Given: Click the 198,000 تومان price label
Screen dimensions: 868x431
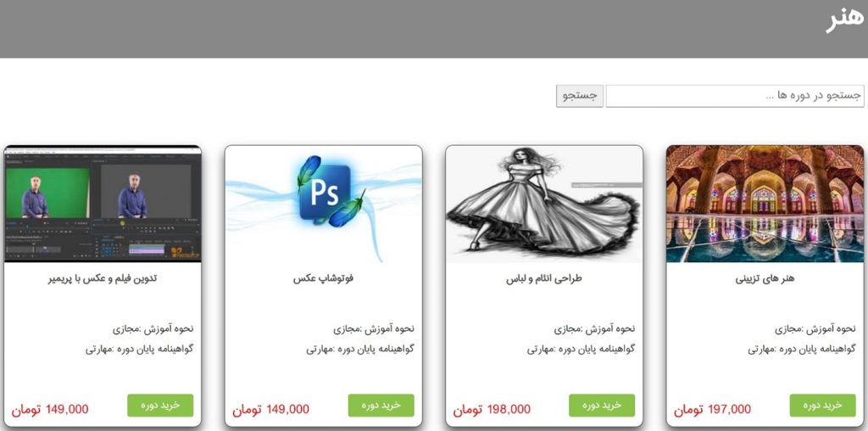Looking at the screenshot, I should (492, 410).
